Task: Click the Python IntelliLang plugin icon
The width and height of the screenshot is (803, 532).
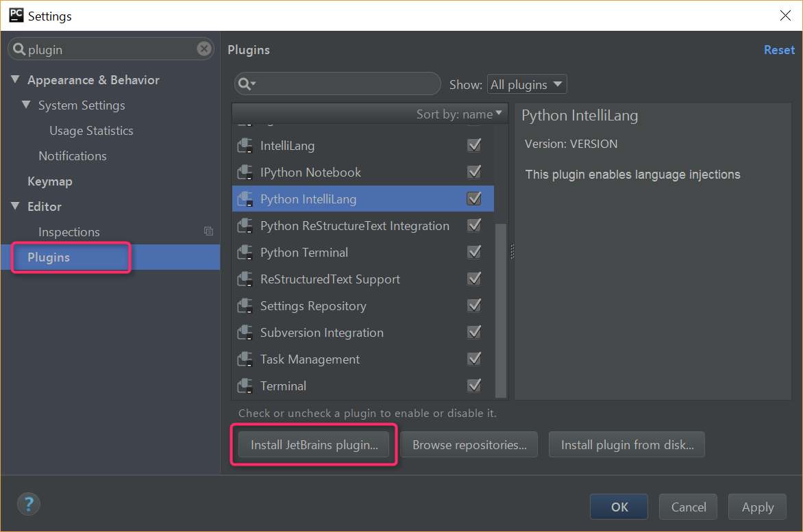Action: click(x=245, y=199)
